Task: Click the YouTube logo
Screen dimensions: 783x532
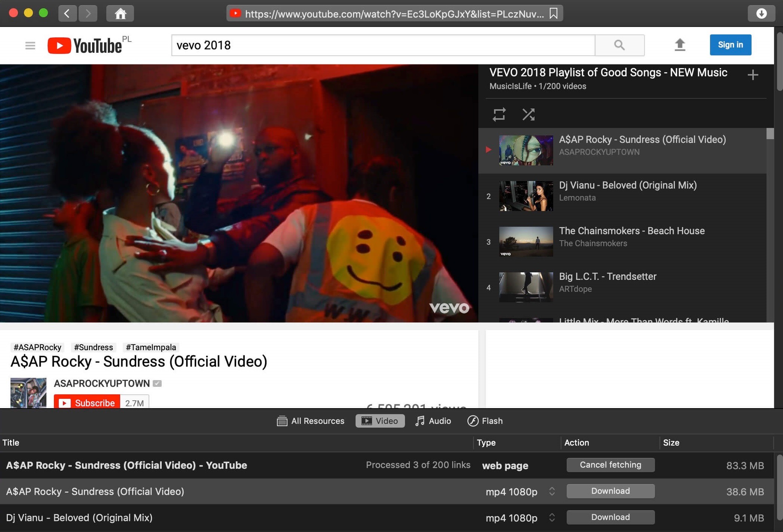Action: (x=85, y=46)
